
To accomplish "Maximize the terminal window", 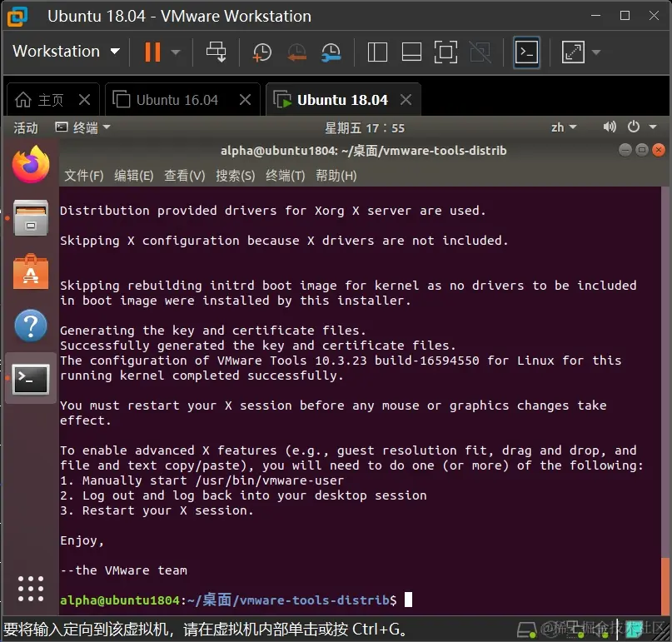I will pyautogui.click(x=641, y=150).
